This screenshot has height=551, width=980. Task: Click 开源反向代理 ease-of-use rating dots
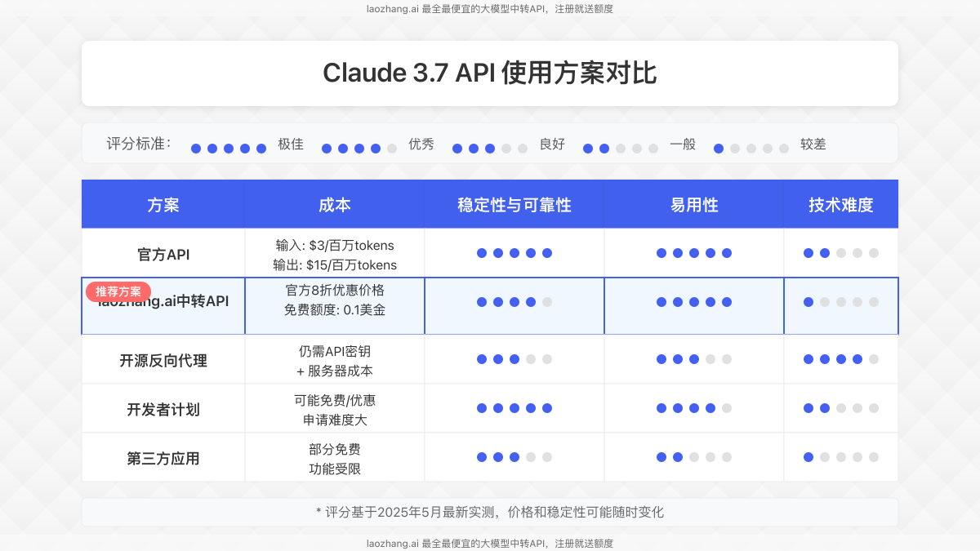point(694,359)
